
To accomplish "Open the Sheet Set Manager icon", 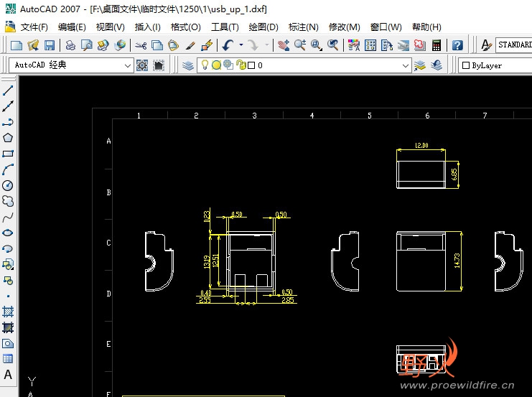I will click(x=403, y=45).
